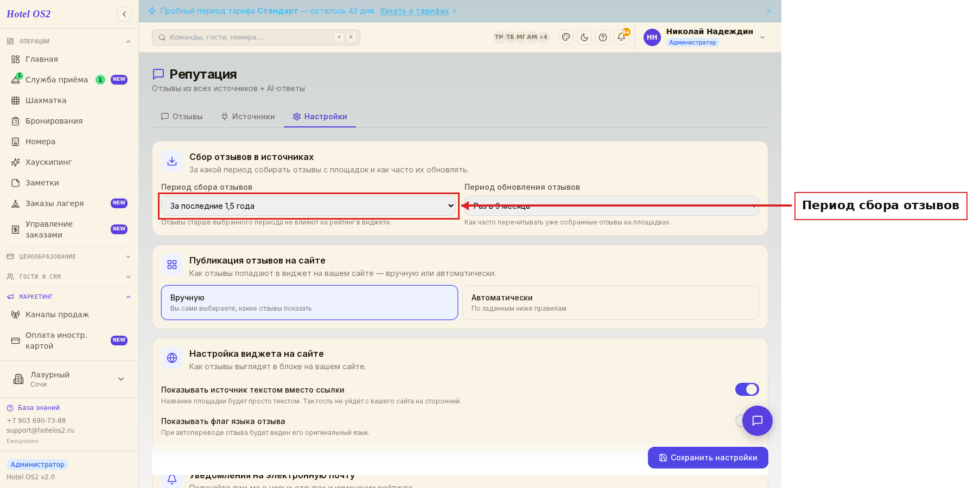Open notifications bell icon
The width and height of the screenshot is (980, 488).
[621, 37]
